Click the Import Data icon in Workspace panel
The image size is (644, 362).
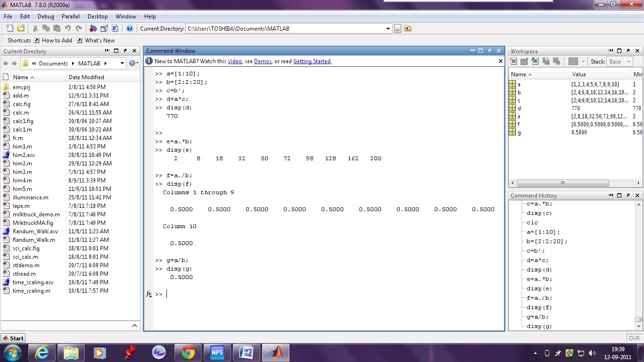tap(535, 62)
